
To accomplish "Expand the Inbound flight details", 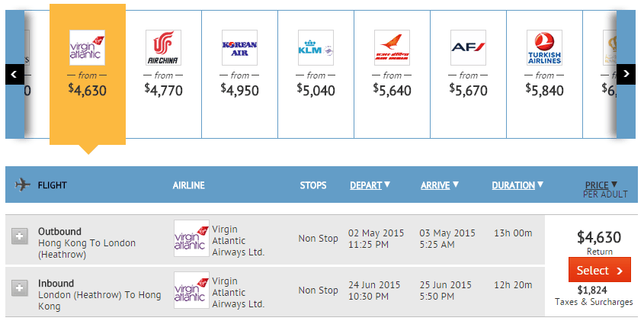I will tap(20, 288).
